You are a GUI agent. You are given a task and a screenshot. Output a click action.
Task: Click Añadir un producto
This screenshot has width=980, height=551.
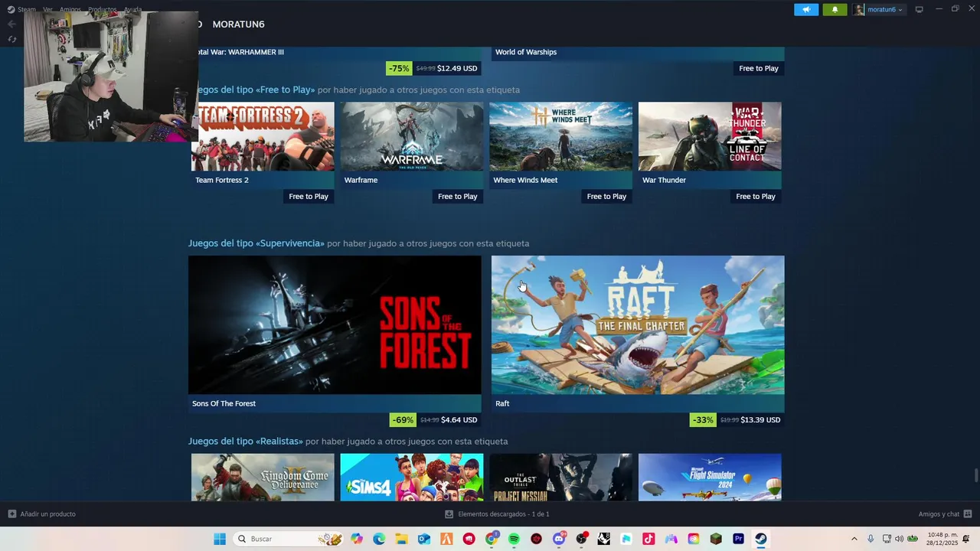click(42, 514)
